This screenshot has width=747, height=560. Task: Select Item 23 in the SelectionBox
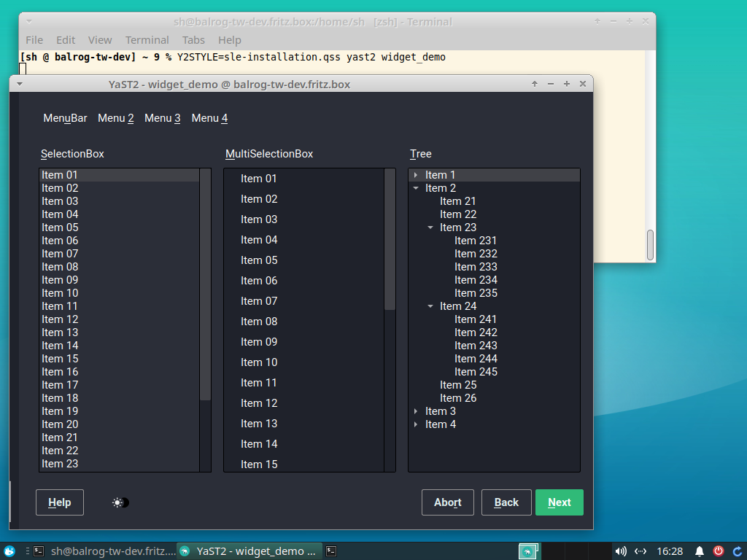[119, 464]
